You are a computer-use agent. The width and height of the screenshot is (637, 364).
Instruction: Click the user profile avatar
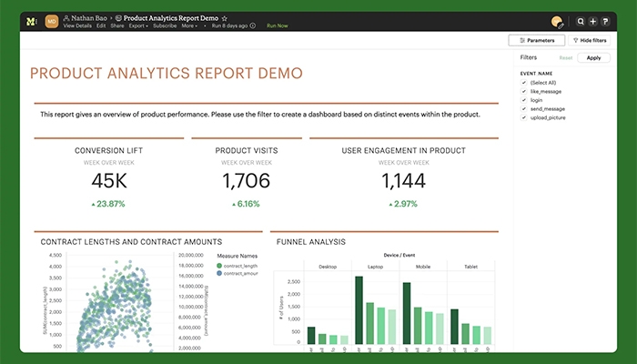(558, 21)
